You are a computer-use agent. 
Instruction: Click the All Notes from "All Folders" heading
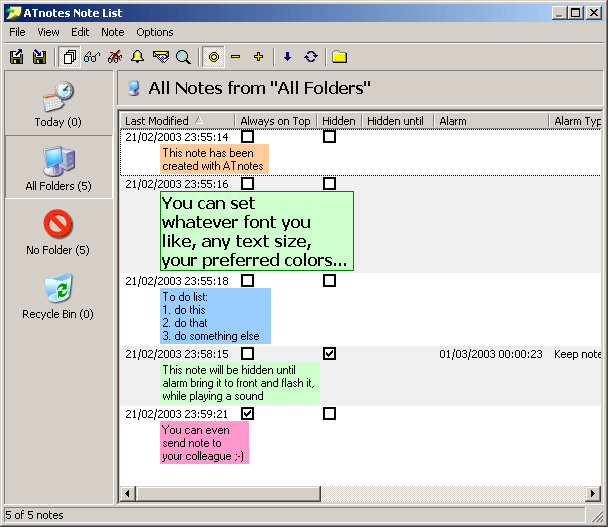pyautogui.click(x=259, y=88)
